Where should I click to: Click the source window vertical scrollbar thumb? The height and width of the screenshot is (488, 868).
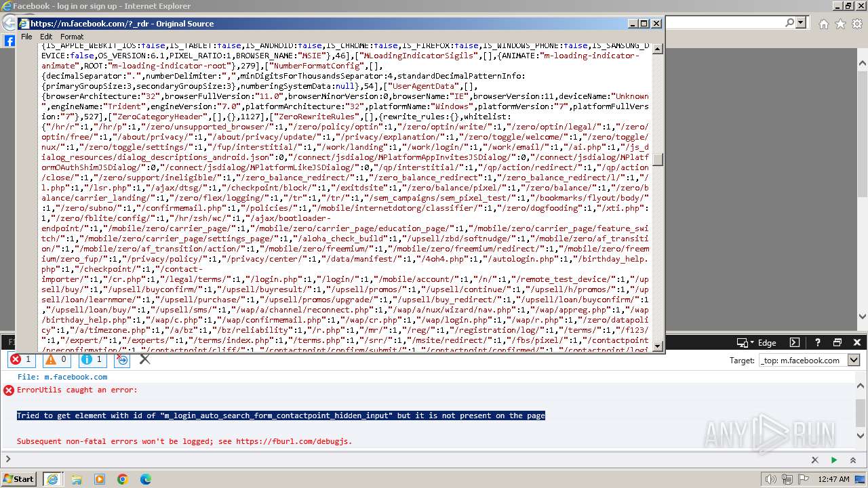click(658, 160)
